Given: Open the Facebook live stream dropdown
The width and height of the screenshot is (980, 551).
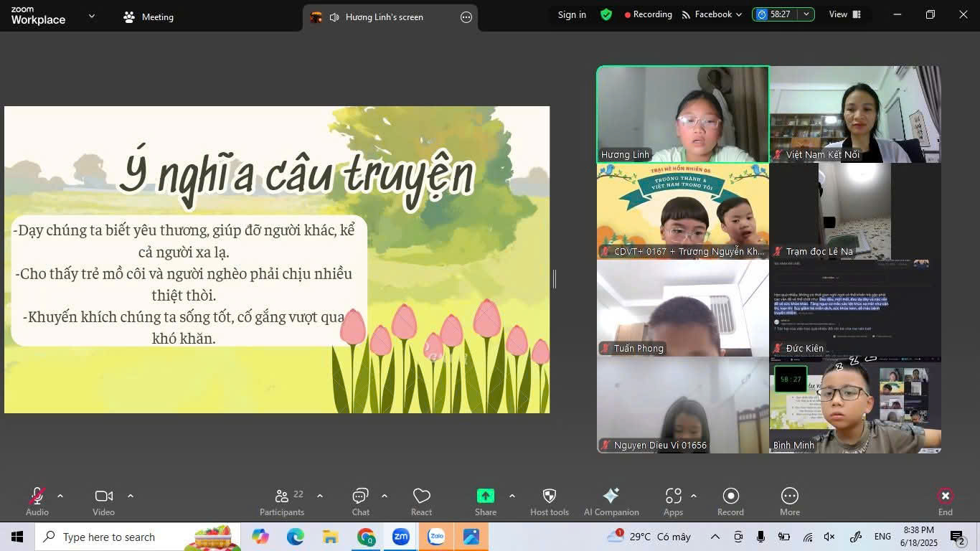Looking at the screenshot, I should [712, 14].
